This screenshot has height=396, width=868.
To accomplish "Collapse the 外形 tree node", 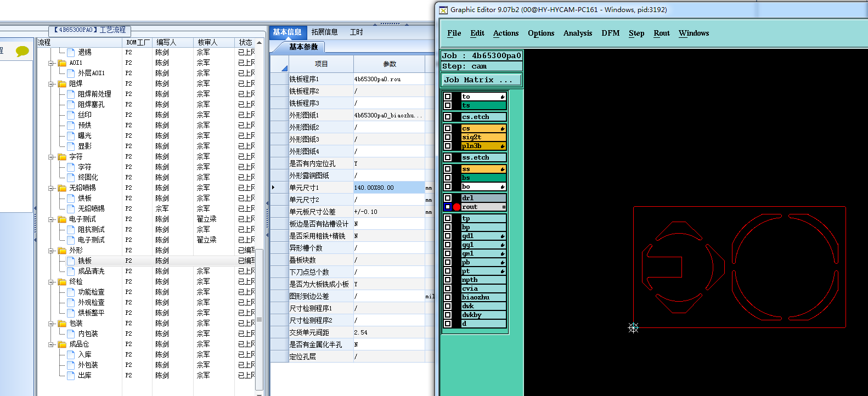I will (x=52, y=251).
